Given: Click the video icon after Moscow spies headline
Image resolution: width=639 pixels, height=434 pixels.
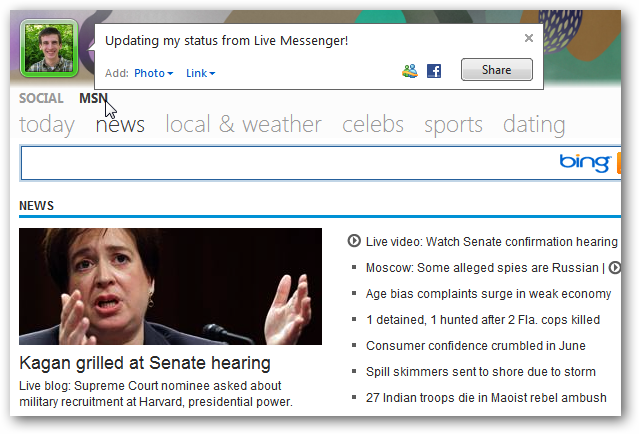Looking at the screenshot, I should click(x=615, y=268).
